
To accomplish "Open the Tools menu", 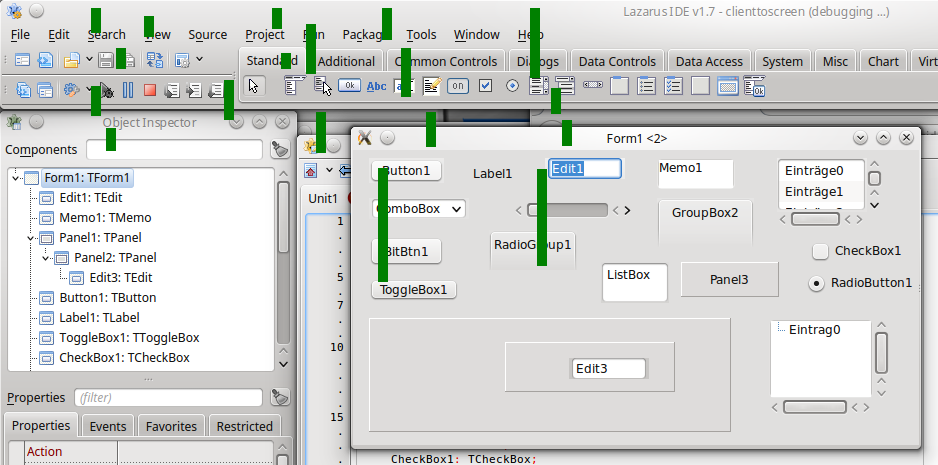I will pyautogui.click(x=420, y=34).
